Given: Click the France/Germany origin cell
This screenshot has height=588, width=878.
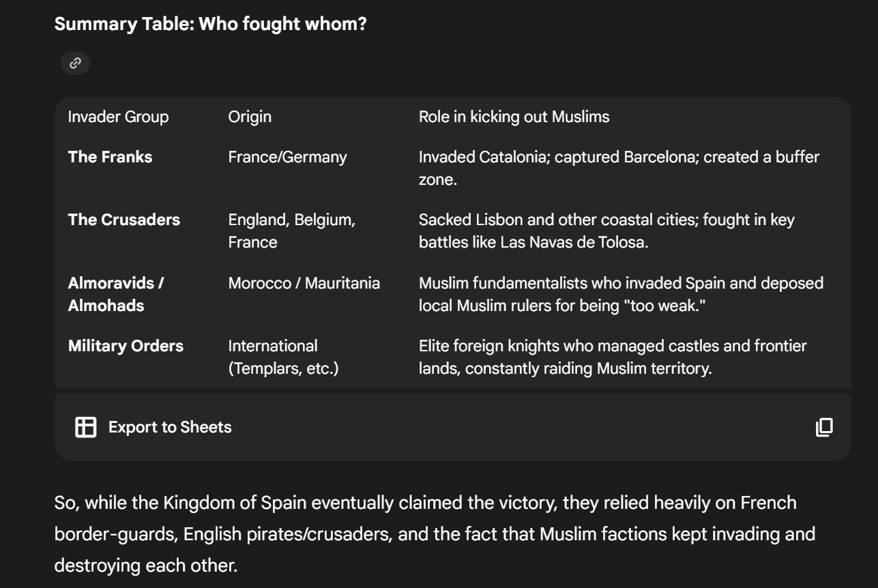Looking at the screenshot, I should pos(287,157).
